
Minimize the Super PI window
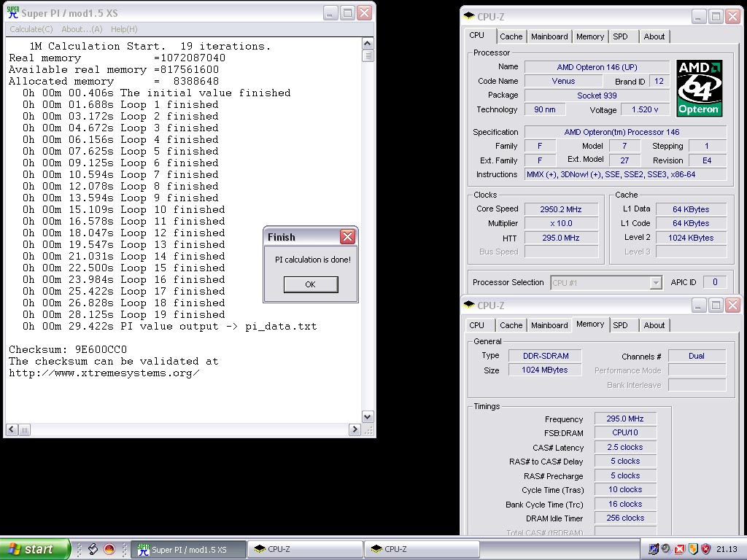pos(330,13)
